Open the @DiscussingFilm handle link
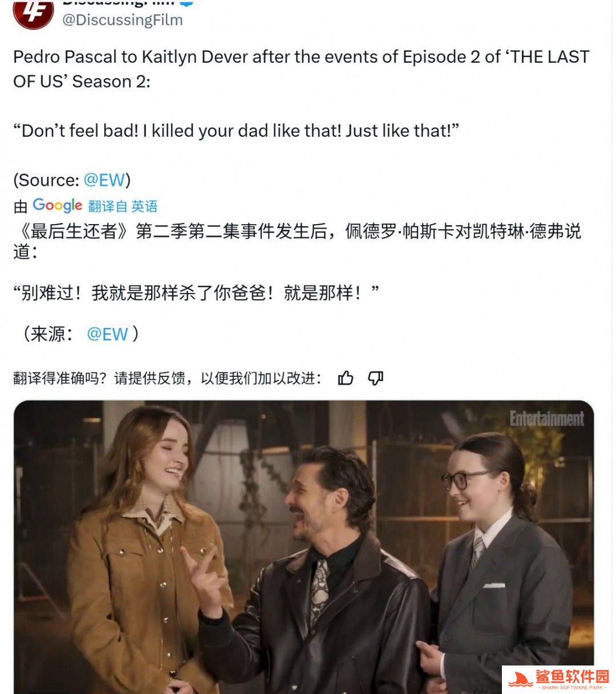Viewport: 616px width, 694px height. tap(123, 20)
